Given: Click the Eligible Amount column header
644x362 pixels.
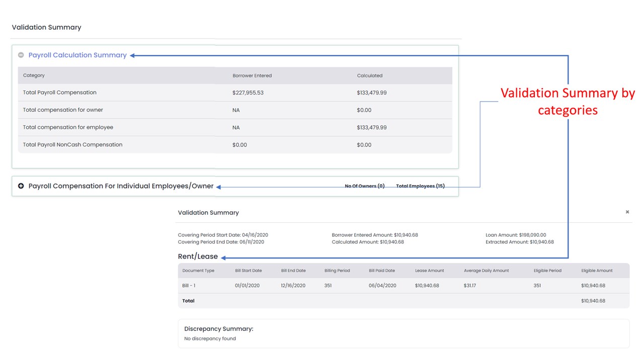Looking at the screenshot, I should 597,270.
